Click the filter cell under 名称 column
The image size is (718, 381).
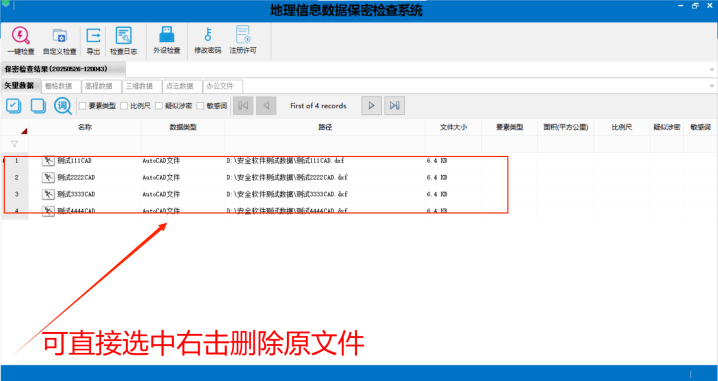tap(85, 144)
